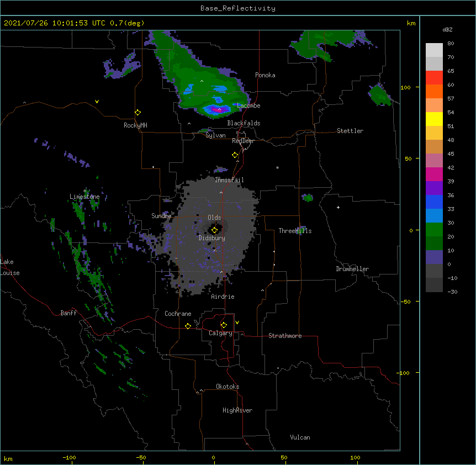Click the yellow v marker northwest of RockyMH
Viewport: 476px width, 465px height.
[97, 102]
